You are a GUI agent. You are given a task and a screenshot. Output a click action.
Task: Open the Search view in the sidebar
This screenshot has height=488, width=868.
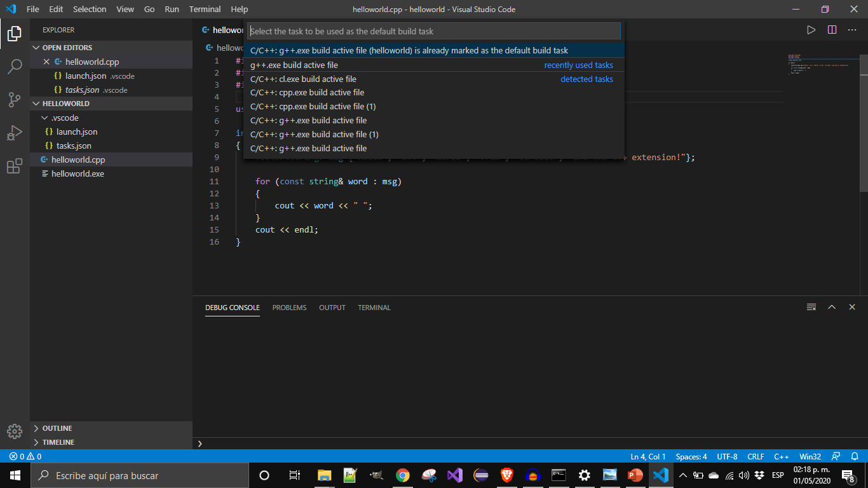14,65
